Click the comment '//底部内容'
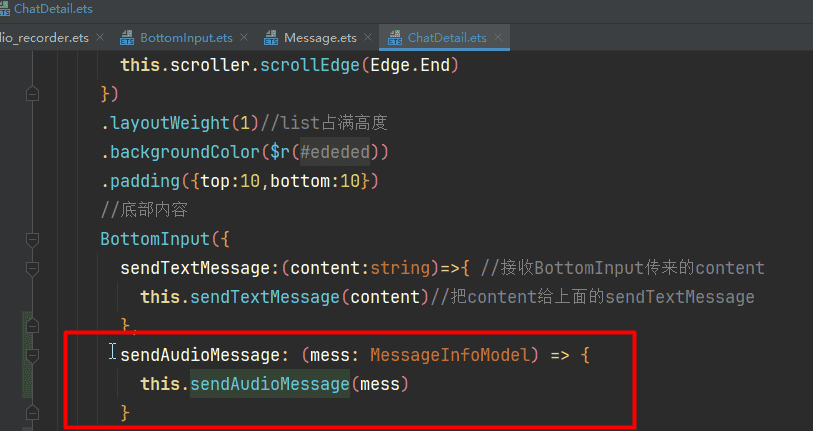Image resolution: width=813 pixels, height=431 pixels. [144, 210]
